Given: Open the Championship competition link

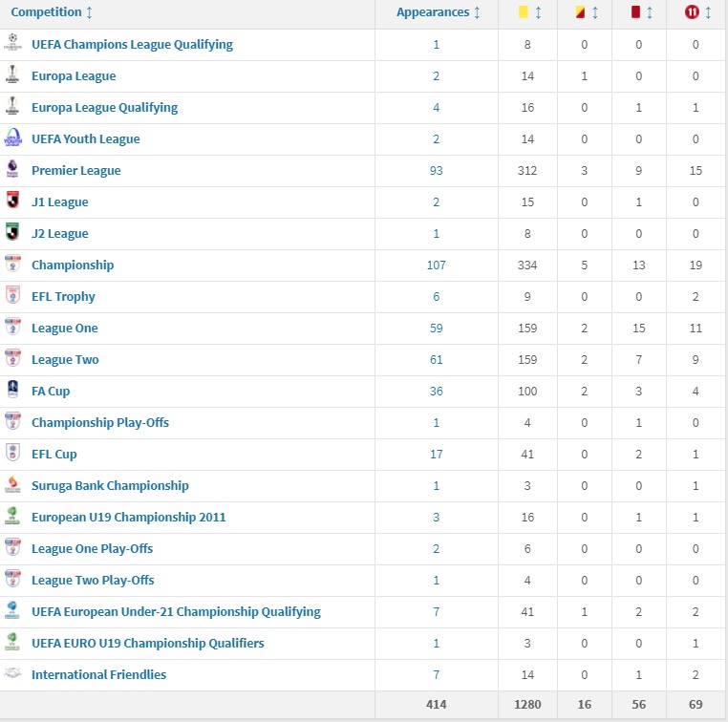Looking at the screenshot, I should pos(73,265).
